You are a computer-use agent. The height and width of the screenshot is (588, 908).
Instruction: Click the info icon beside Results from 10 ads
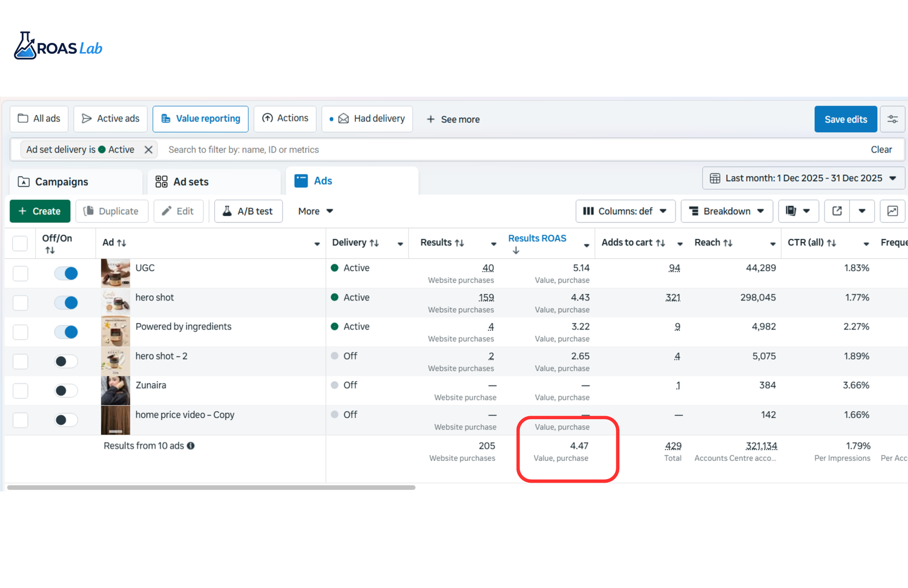(191, 446)
